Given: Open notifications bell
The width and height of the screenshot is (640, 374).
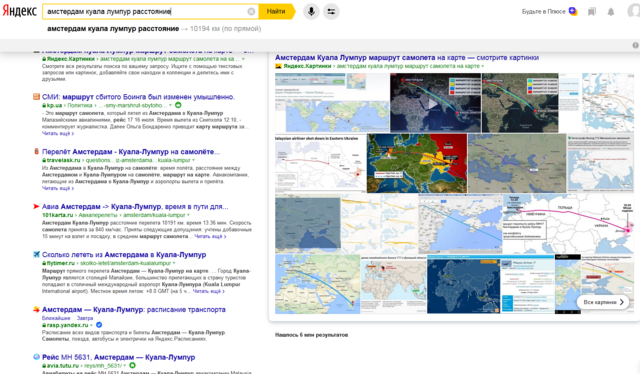Looking at the screenshot, I should pos(611,12).
